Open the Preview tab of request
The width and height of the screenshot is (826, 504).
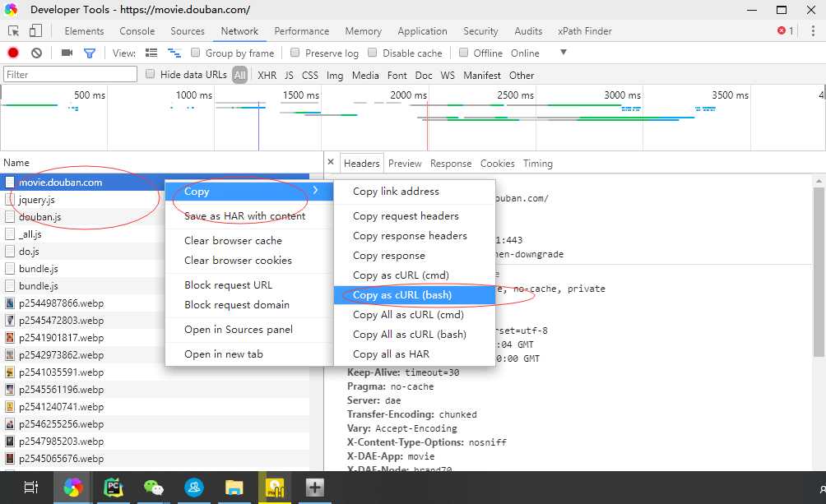coord(405,164)
